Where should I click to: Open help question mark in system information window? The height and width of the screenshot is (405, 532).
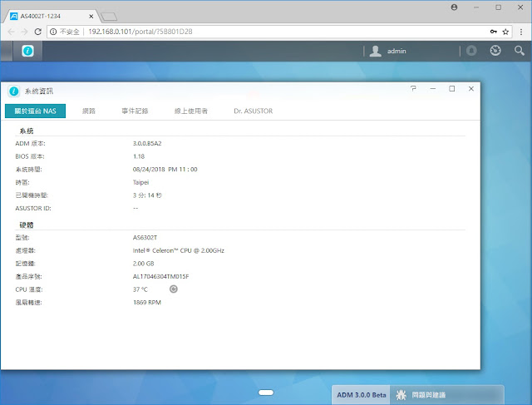[413, 89]
